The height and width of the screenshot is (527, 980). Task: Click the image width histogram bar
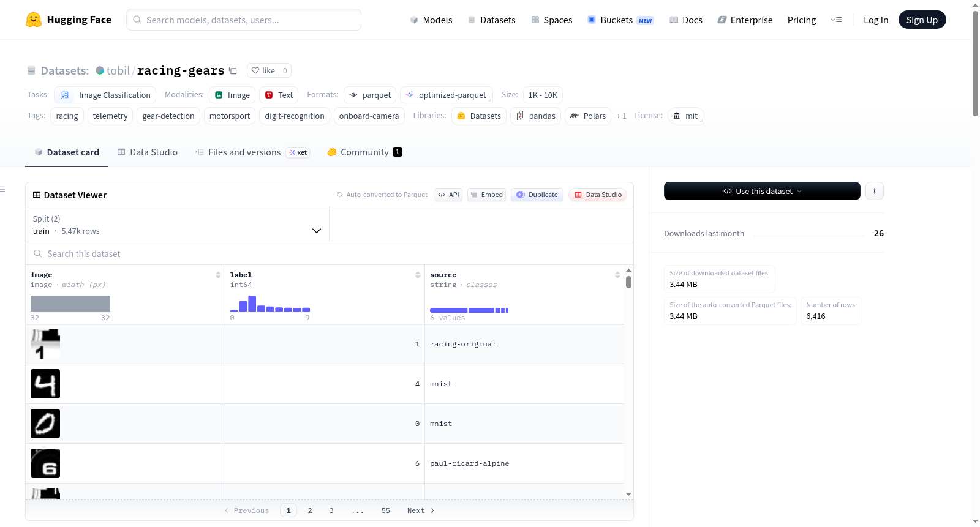tap(70, 304)
